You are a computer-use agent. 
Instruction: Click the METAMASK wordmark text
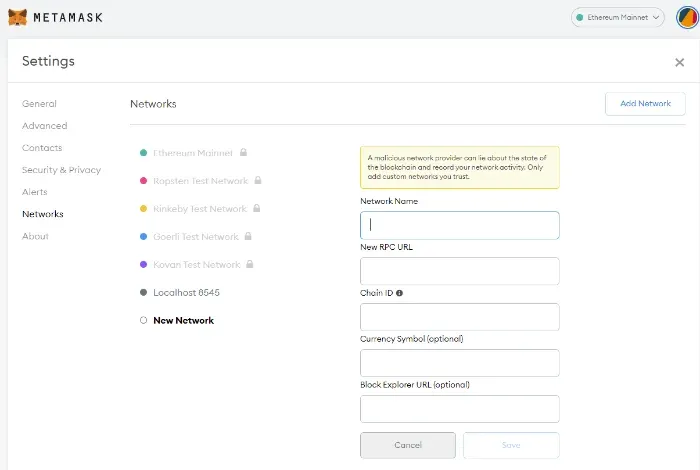click(x=68, y=18)
